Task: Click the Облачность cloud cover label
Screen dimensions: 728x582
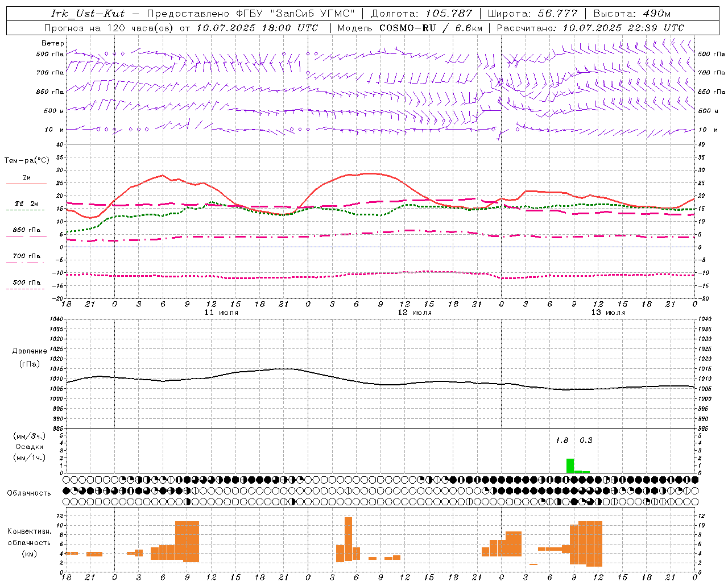Action: click(29, 493)
